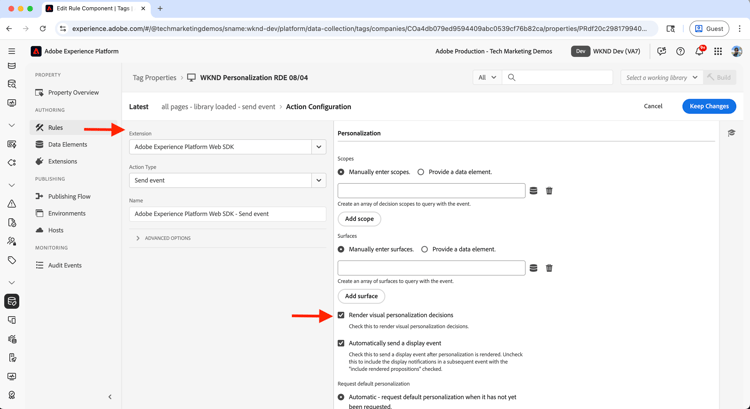Click Keep Changes button
Screen dimensions: 750x409
[x=709, y=106]
